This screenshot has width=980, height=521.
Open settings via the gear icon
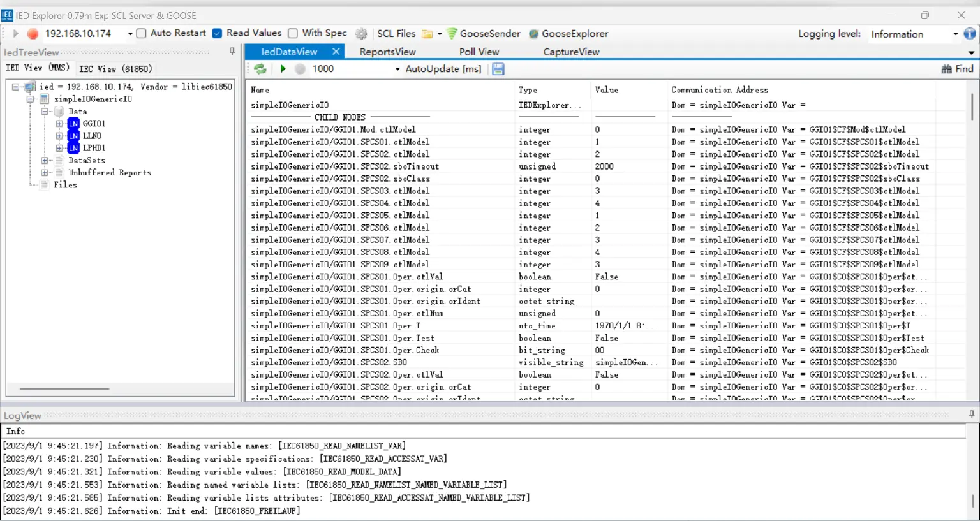[362, 34]
